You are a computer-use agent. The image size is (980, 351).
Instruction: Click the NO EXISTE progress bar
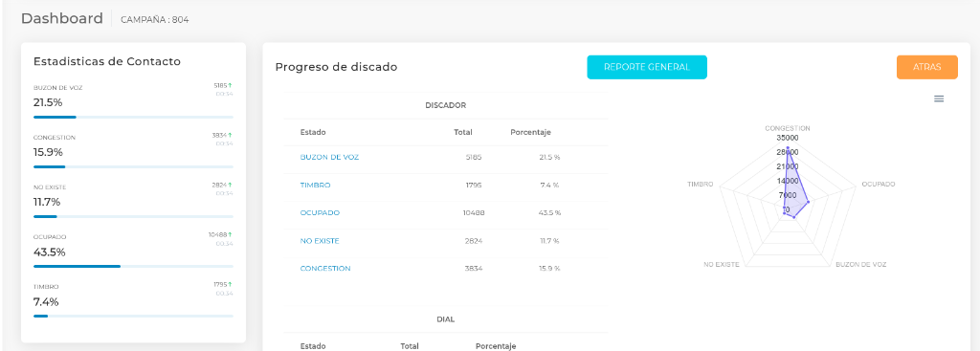pyautogui.click(x=133, y=217)
